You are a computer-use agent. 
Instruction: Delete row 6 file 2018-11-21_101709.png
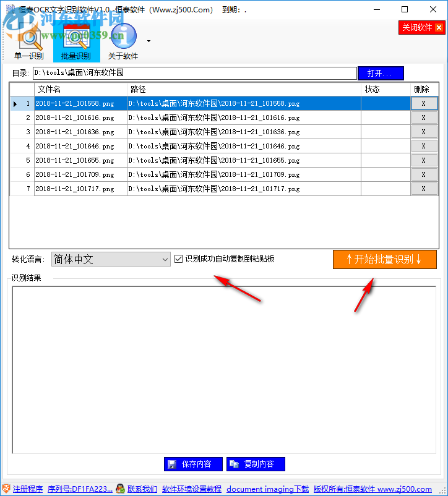(x=424, y=174)
